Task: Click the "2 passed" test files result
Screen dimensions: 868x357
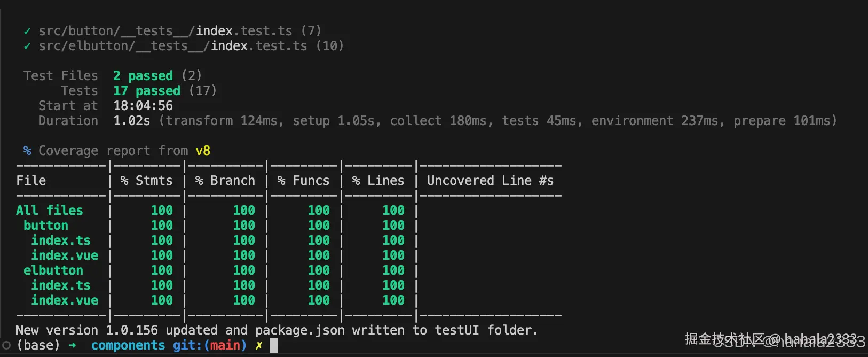Action: click(143, 76)
